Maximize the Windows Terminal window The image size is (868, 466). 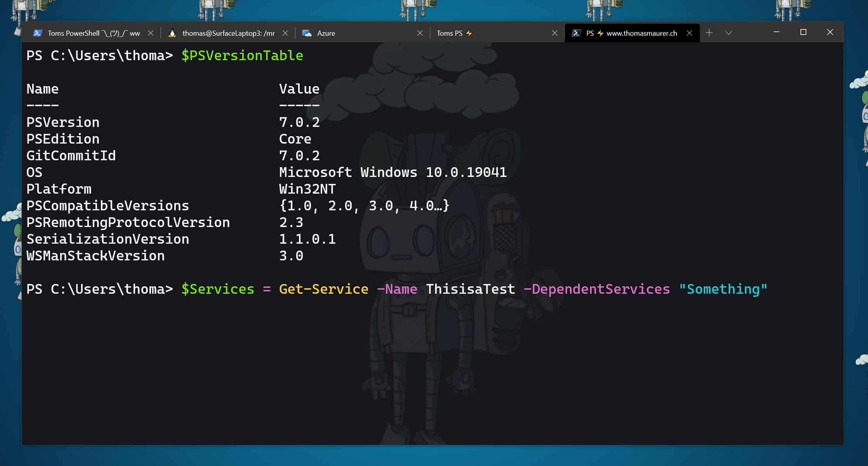click(x=803, y=32)
